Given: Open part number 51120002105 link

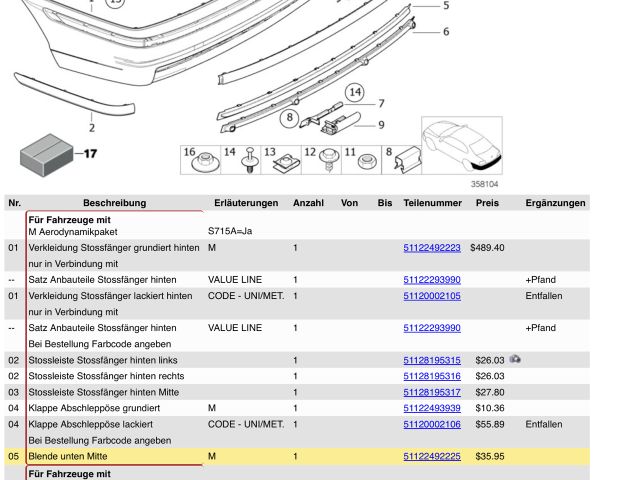Looking at the screenshot, I should (432, 296).
